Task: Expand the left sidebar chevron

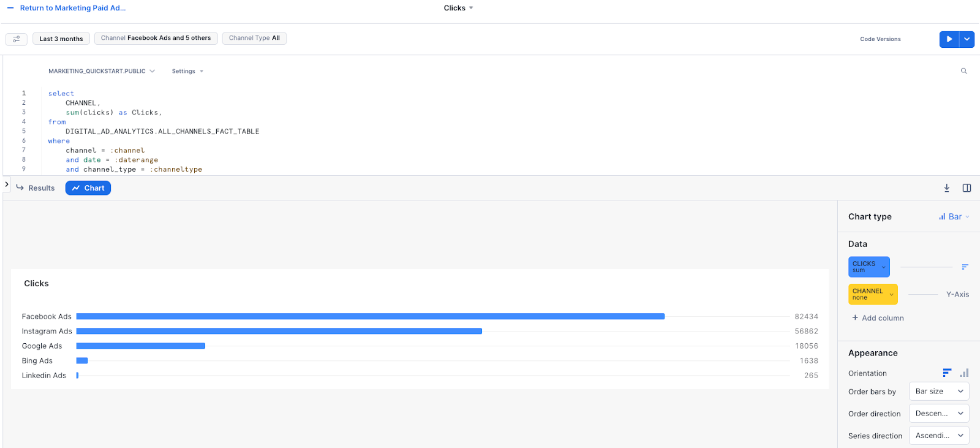Action: click(x=7, y=184)
